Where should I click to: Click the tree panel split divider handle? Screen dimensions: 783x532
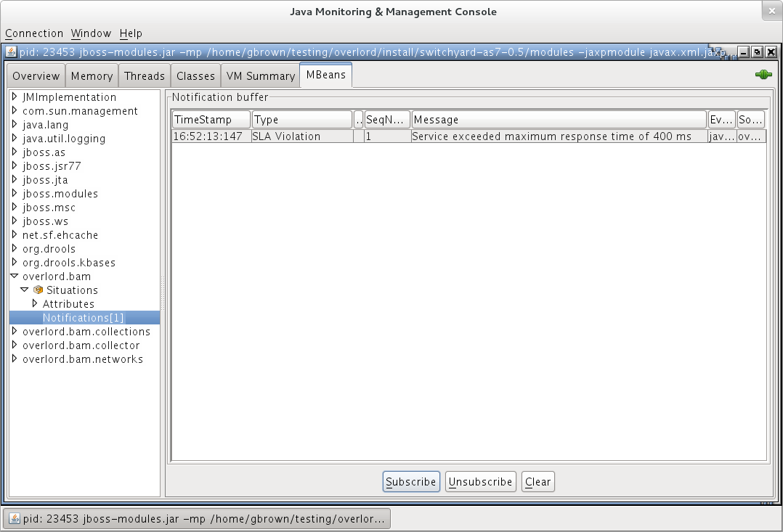[x=162, y=293]
